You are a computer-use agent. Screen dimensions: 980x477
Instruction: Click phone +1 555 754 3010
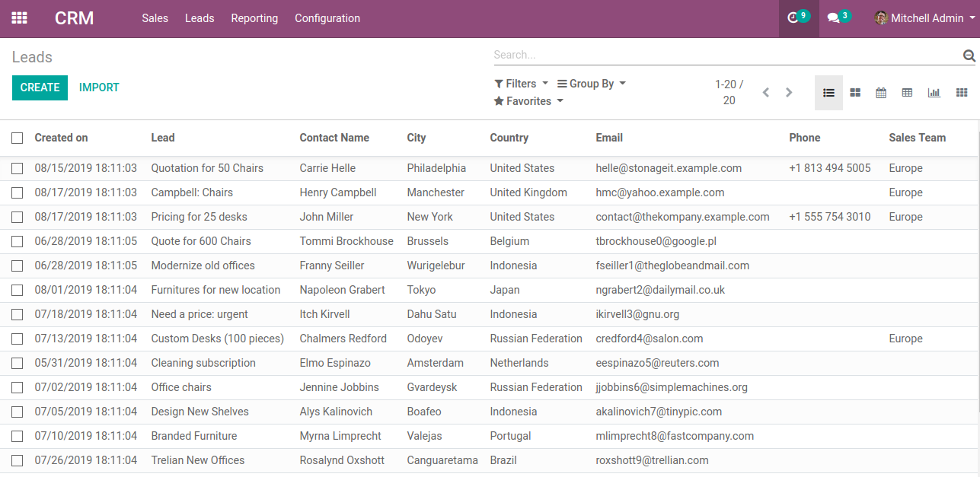tap(829, 217)
